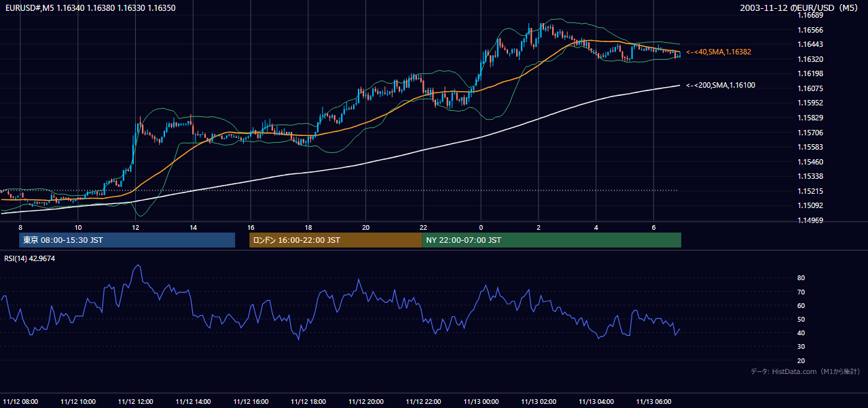This screenshot has height=408, width=868.
Task: Click price axis value 1.16320
Action: 810,59
